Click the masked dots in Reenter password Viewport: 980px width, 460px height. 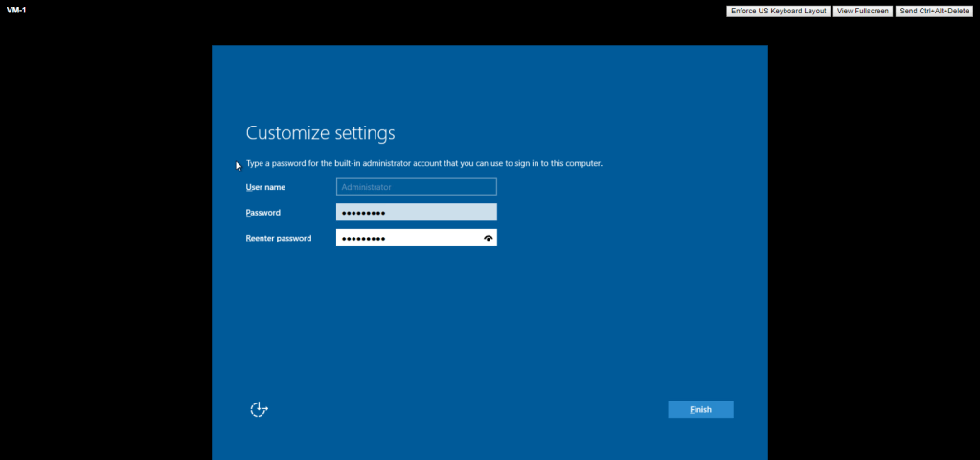click(364, 238)
